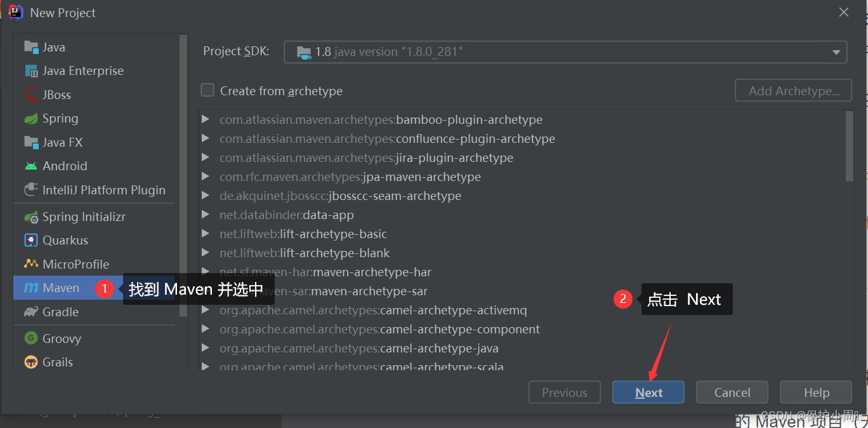Pick the IntelliJ Platform Plugin icon
The height and width of the screenshot is (428, 868).
point(31,190)
